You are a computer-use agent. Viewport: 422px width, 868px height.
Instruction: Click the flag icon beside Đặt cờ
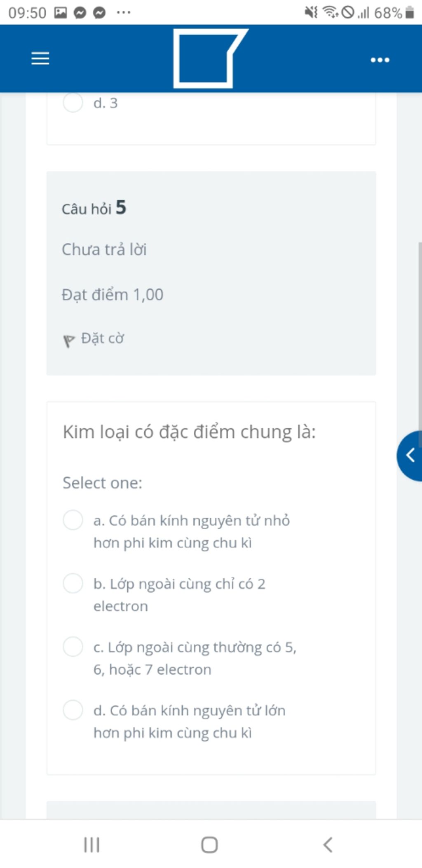(x=68, y=340)
